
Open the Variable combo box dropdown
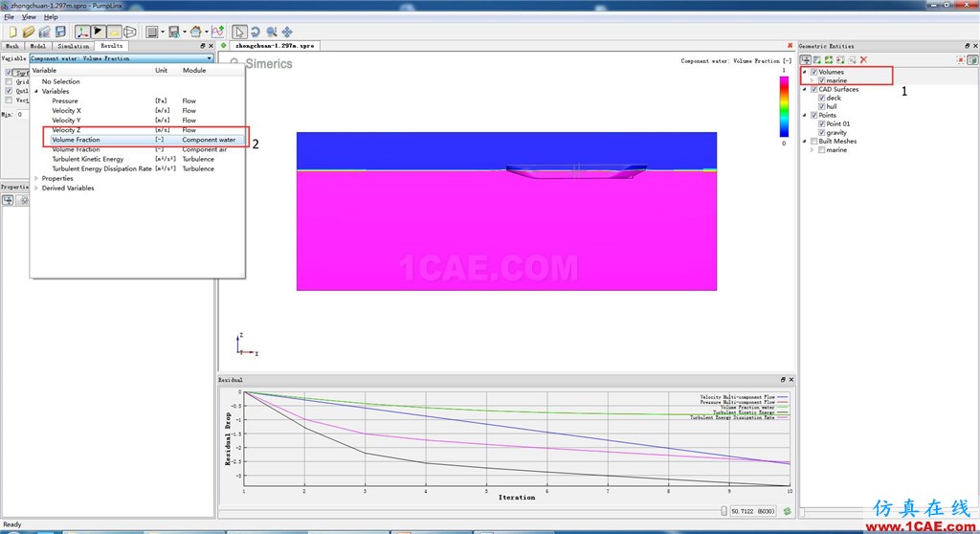210,58
